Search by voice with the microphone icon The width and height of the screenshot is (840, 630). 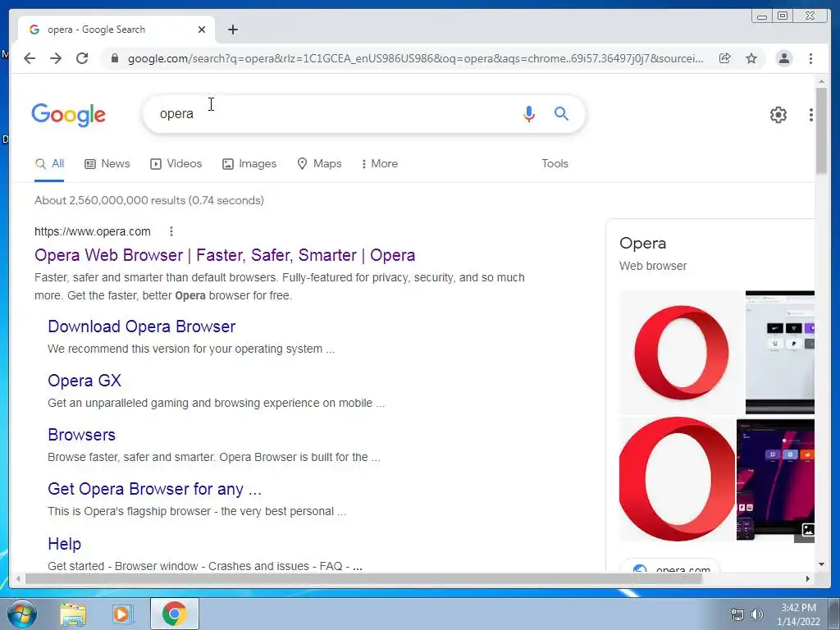tap(529, 113)
